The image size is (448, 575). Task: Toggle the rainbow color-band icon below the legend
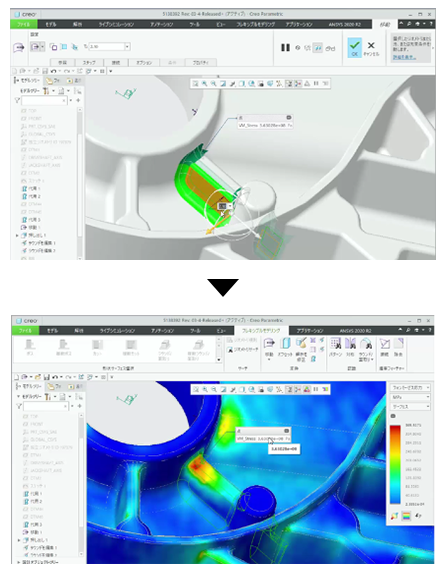406,516
